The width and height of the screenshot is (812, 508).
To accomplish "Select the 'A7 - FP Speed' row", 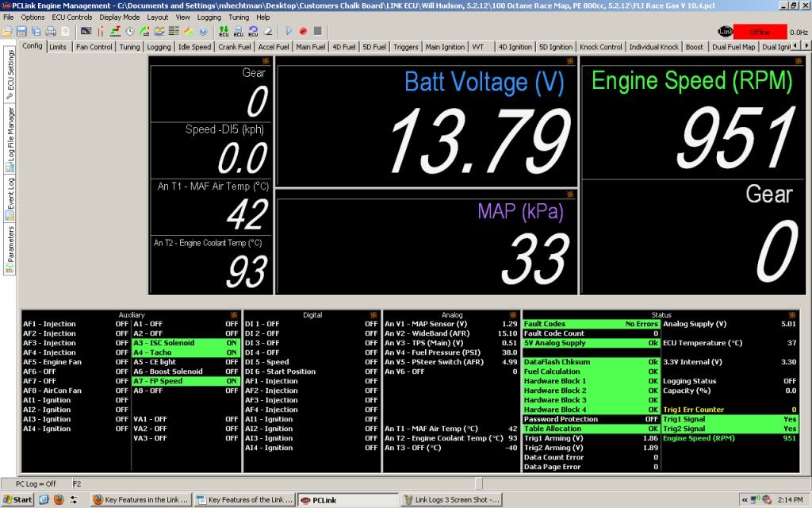I will (185, 381).
